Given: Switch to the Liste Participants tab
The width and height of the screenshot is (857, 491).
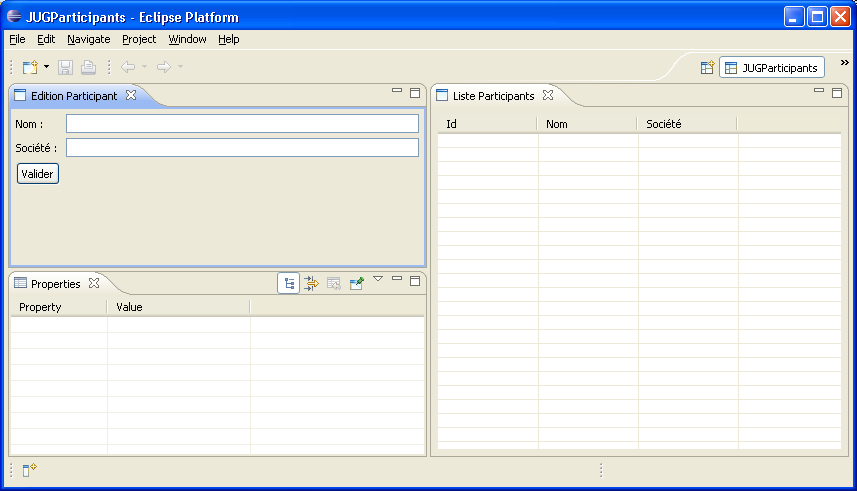Looking at the screenshot, I should [x=492, y=96].
